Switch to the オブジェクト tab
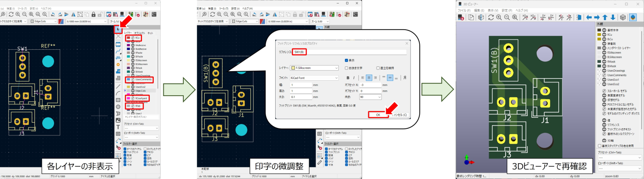 pos(140,33)
